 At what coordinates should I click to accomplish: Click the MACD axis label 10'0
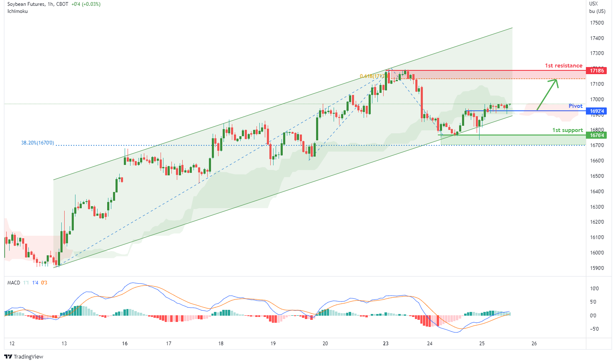594,288
